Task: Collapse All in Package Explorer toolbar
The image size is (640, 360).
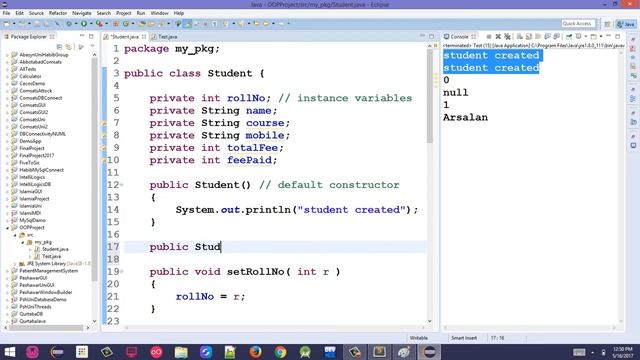Action: point(59,47)
